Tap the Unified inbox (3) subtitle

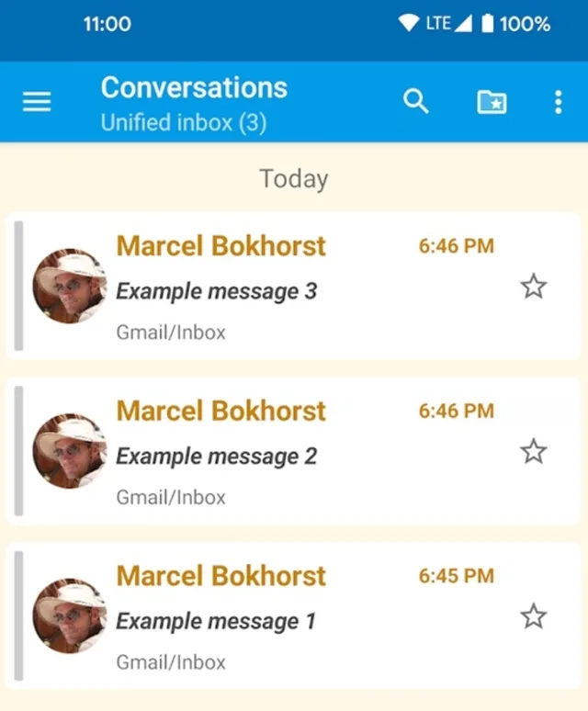pyautogui.click(x=183, y=123)
